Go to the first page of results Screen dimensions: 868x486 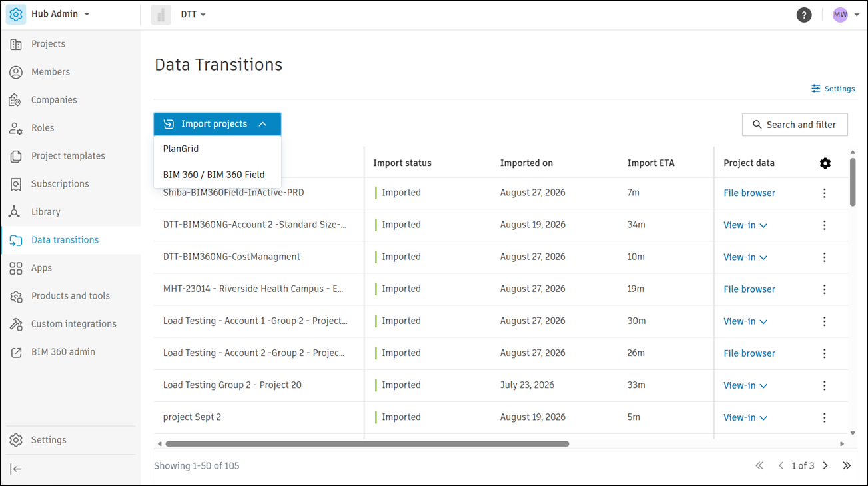click(x=759, y=466)
